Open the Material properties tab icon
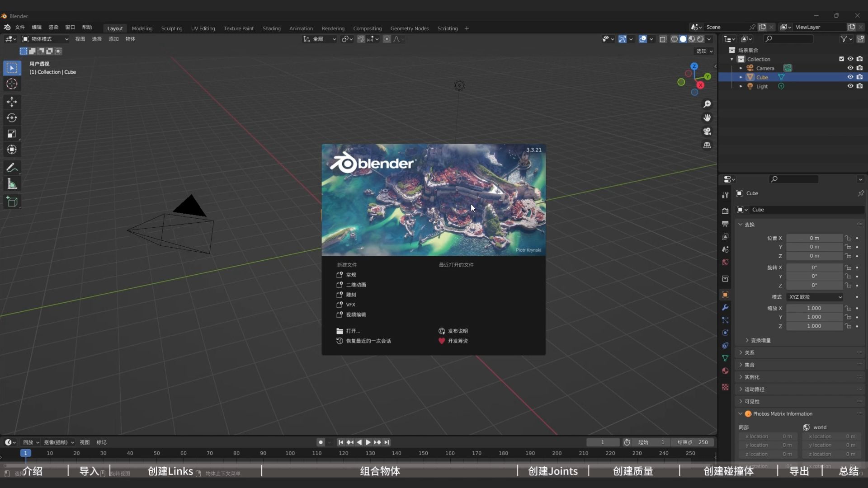This screenshot has height=488, width=868. (725, 371)
